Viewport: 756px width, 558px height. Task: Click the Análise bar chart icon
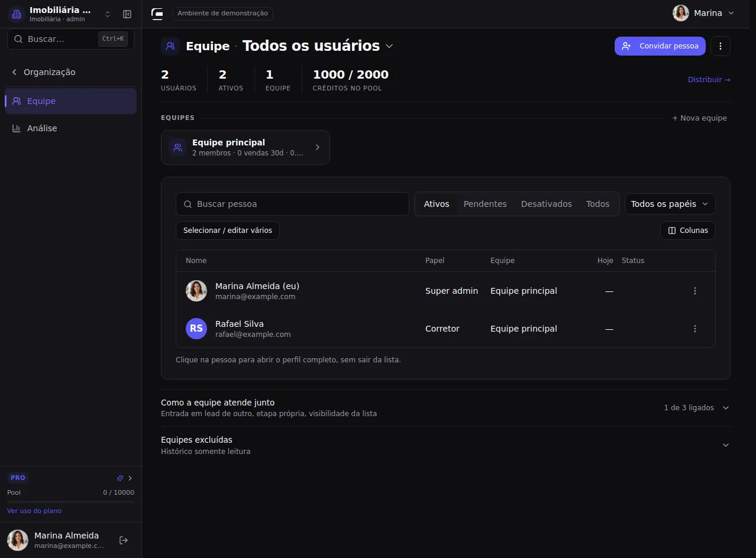(17, 128)
